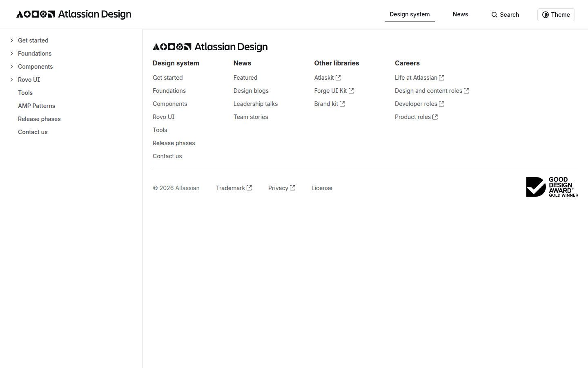Click footer Components link
The image size is (588, 368).
click(x=170, y=104)
